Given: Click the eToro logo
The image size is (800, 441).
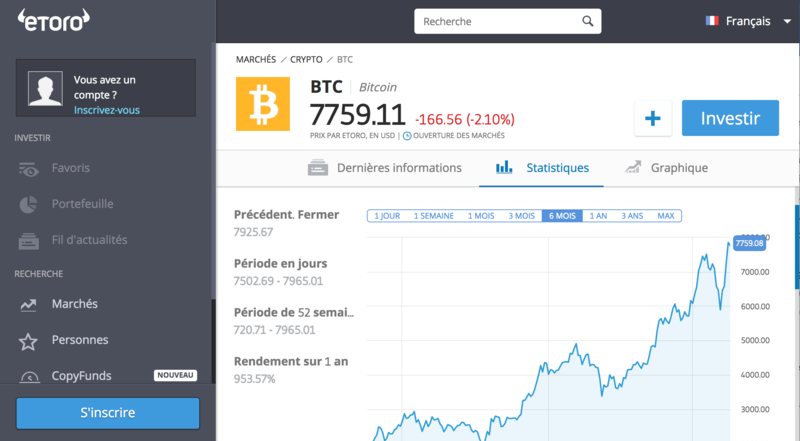Looking at the screenshot, I should click(54, 20).
